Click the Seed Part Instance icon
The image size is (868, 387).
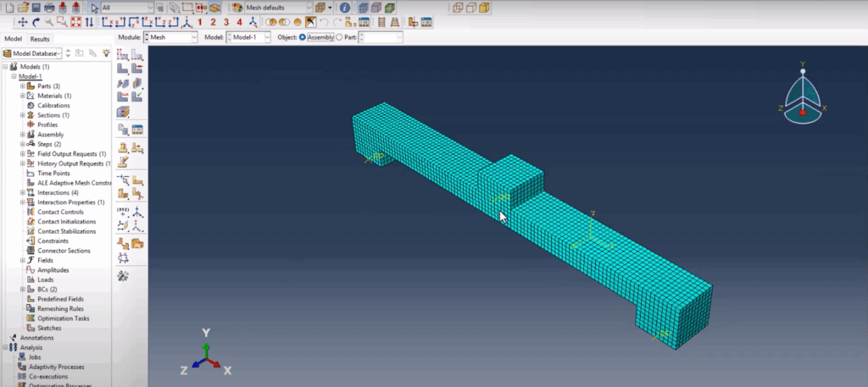pyautogui.click(x=123, y=55)
